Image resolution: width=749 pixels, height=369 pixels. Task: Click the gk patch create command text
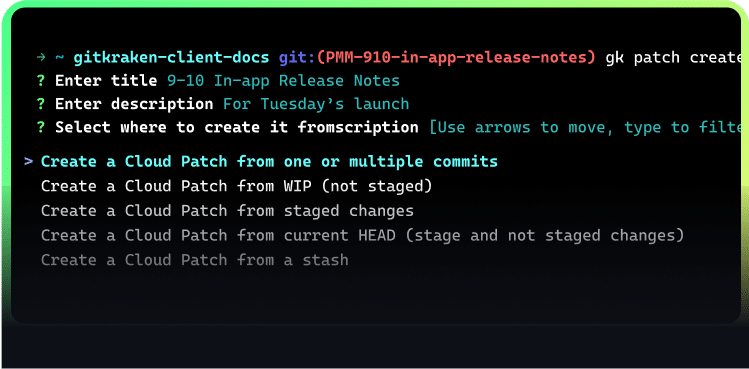click(677, 58)
